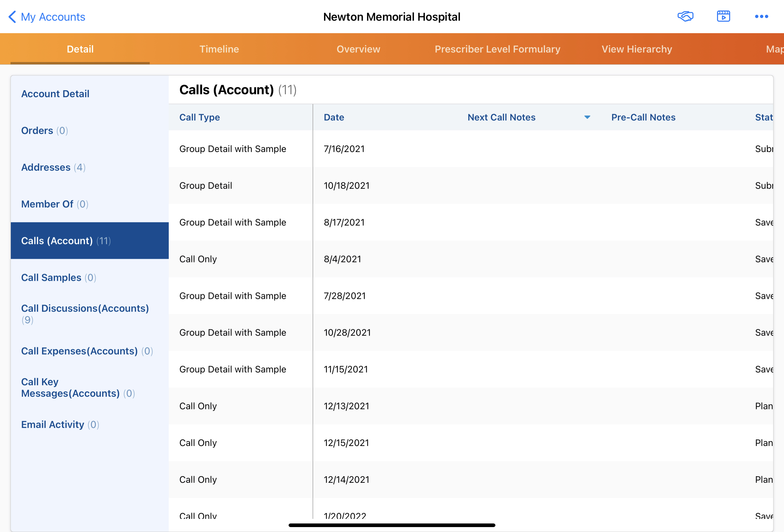784x532 pixels.
Task: Switch to the Overview tab
Action: coord(358,49)
